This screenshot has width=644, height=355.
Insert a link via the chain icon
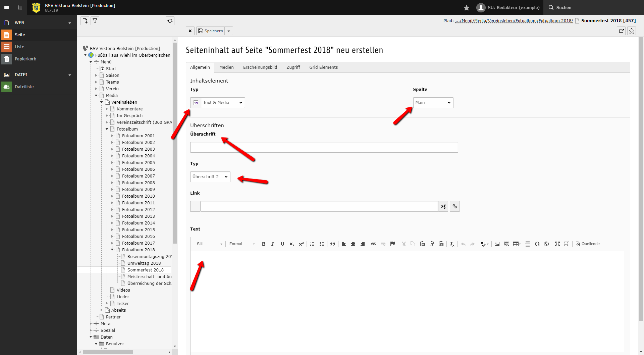374,244
